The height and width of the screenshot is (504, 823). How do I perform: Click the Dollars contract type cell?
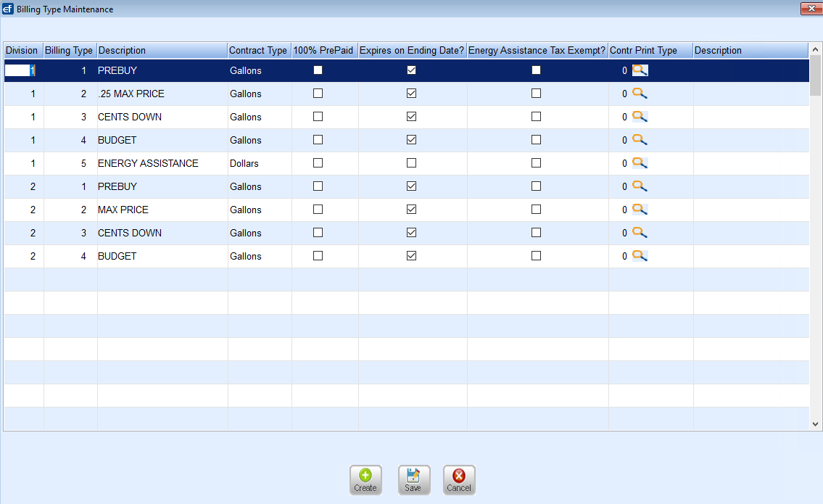[x=260, y=163]
